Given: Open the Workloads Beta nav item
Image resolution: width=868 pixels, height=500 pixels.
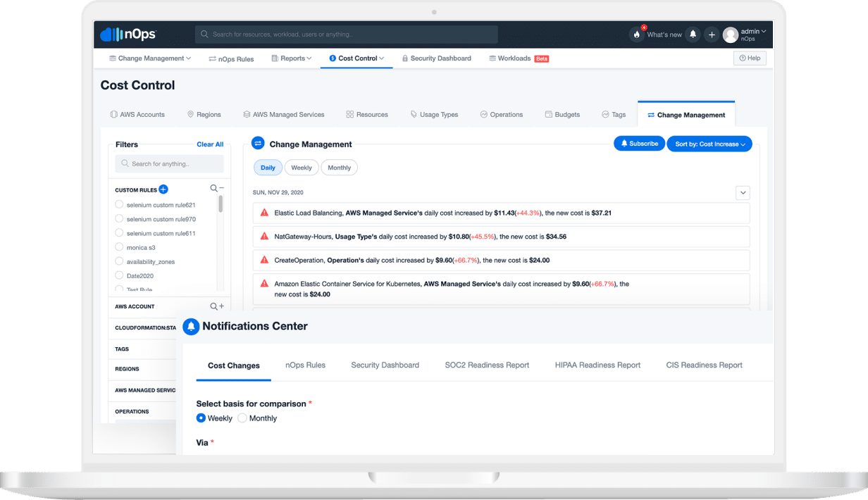Looking at the screenshot, I should click(519, 58).
